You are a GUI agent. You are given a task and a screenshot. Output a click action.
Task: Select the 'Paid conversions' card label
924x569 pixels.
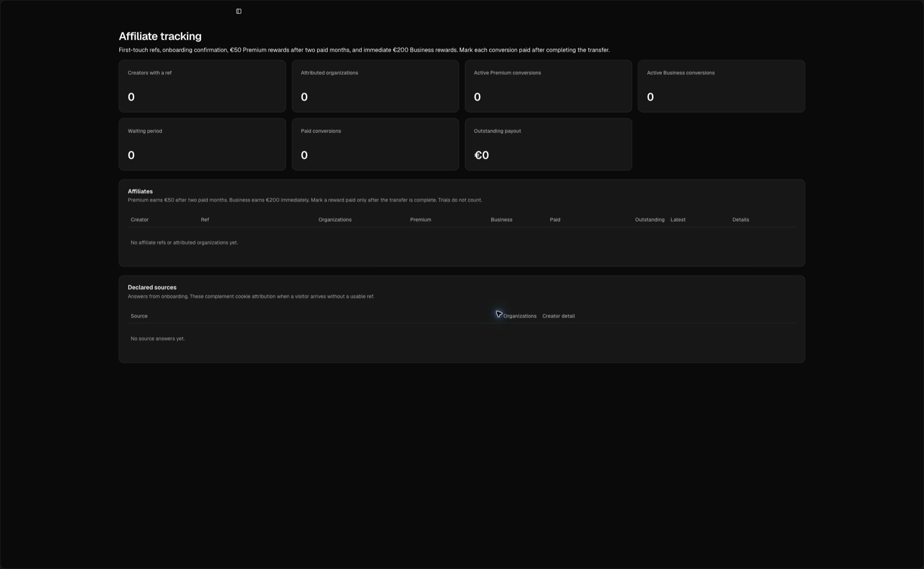click(321, 131)
